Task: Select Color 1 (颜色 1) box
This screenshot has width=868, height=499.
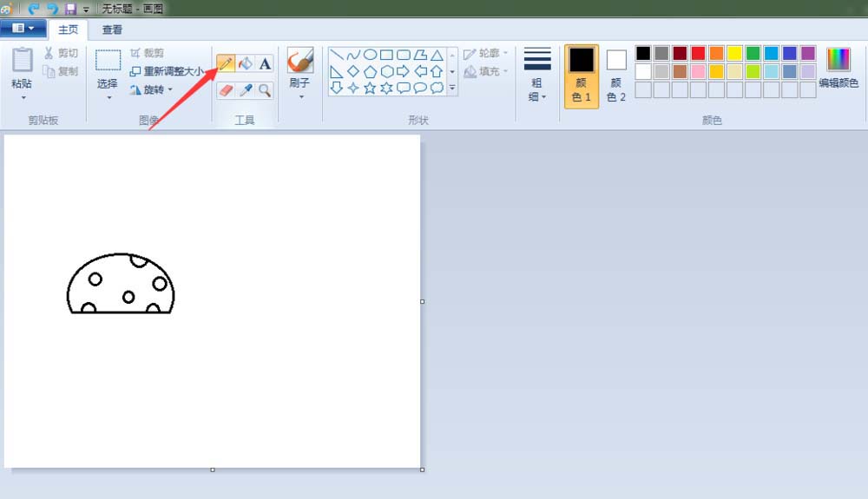Action: pyautogui.click(x=582, y=76)
